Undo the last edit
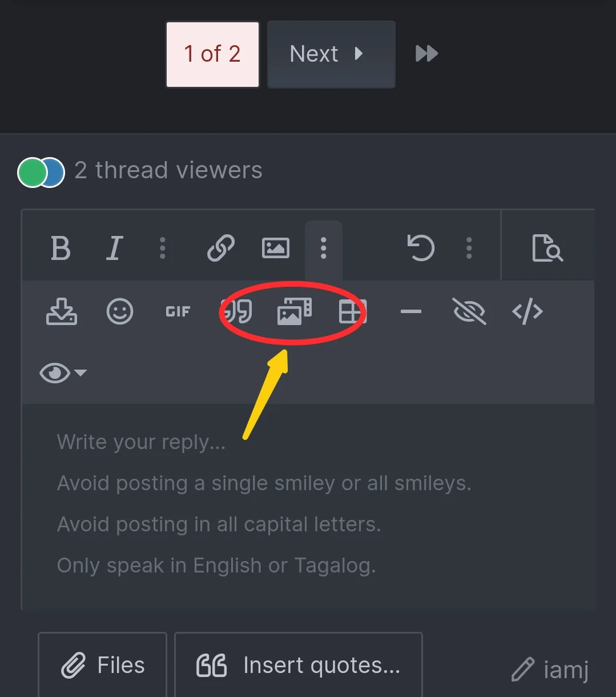This screenshot has height=697, width=616. coord(421,248)
